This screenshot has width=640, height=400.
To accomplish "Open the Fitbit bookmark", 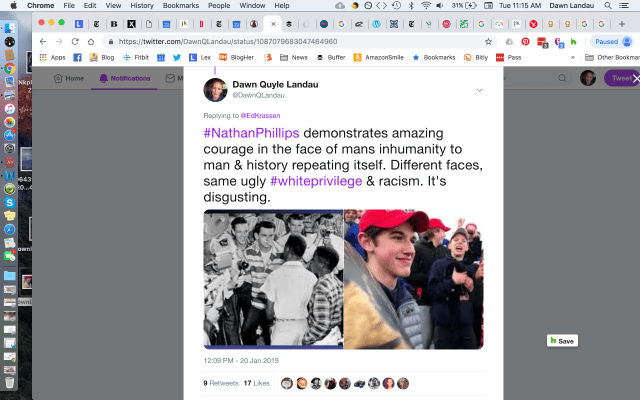I will tap(136, 58).
